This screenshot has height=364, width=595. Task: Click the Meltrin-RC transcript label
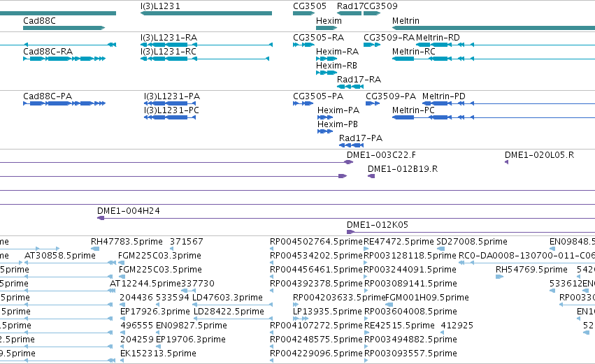pos(414,52)
